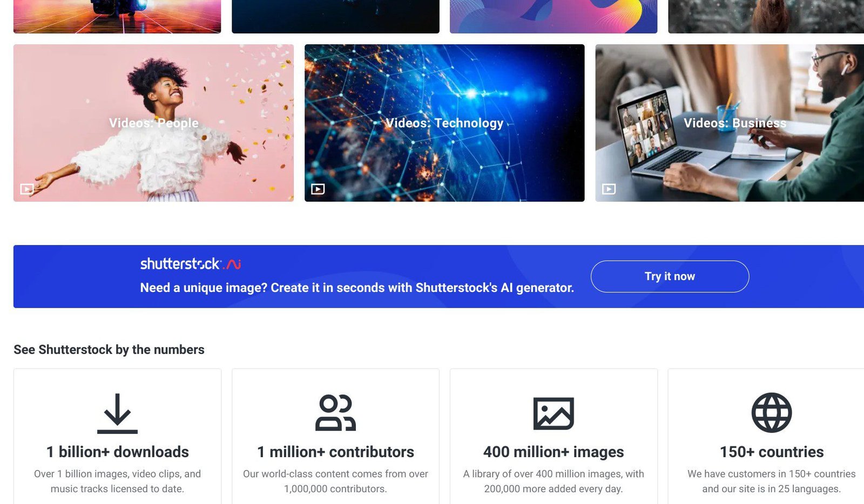Click the video icon on People card
This screenshot has width=864, height=504.
click(x=27, y=189)
